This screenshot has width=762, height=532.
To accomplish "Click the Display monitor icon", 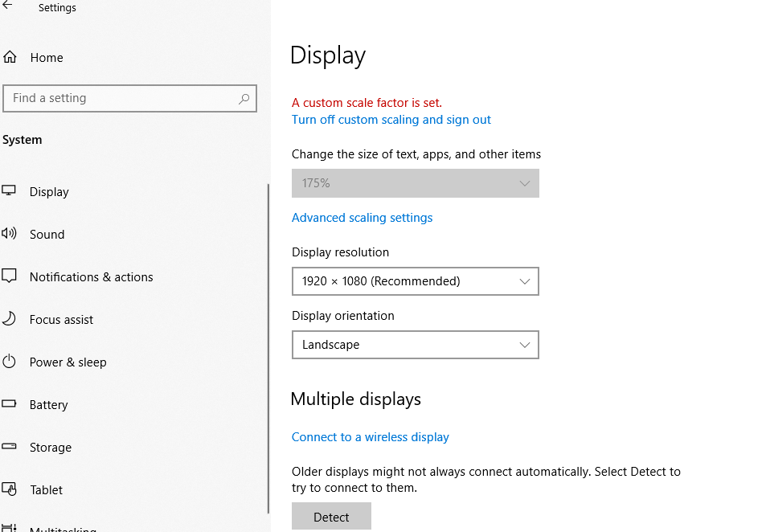I will [x=9, y=190].
